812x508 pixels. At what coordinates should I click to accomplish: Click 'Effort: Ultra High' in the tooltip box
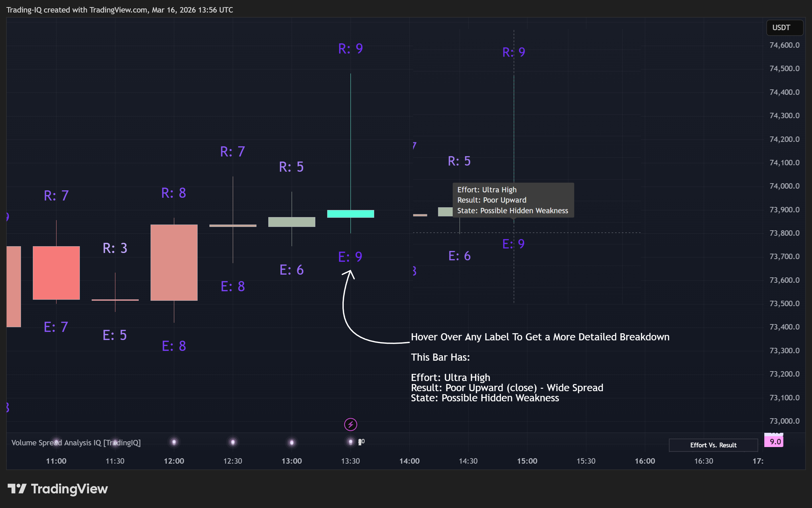click(x=487, y=190)
